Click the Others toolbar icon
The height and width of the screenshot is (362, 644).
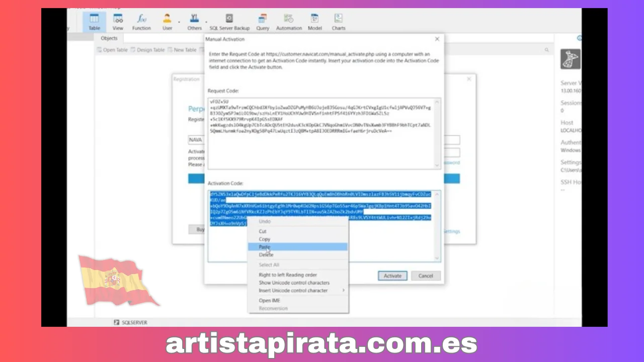point(194,22)
